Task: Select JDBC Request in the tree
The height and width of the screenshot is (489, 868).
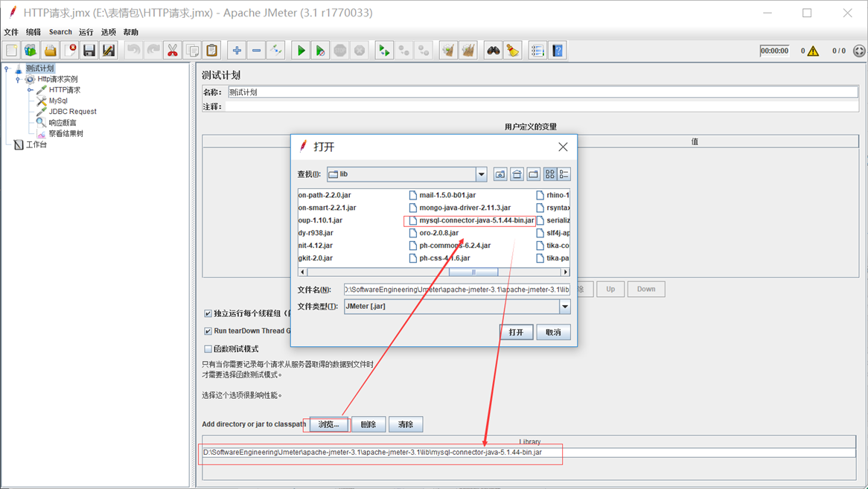Action: click(72, 112)
